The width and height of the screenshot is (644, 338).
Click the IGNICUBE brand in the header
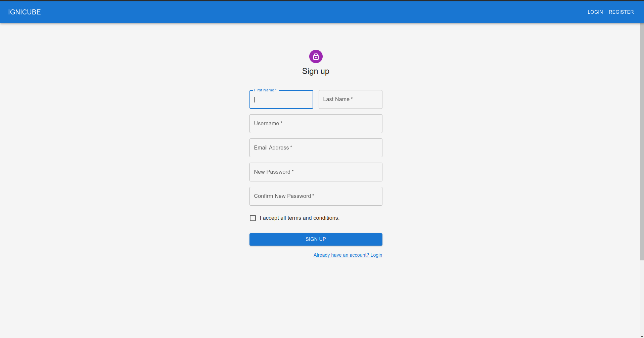pos(24,12)
